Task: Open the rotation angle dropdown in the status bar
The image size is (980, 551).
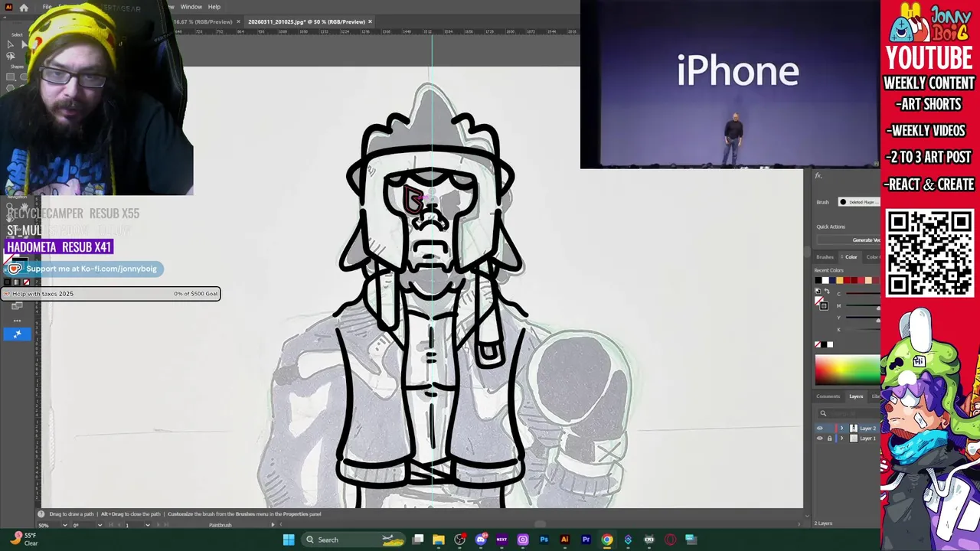Action: (100, 525)
